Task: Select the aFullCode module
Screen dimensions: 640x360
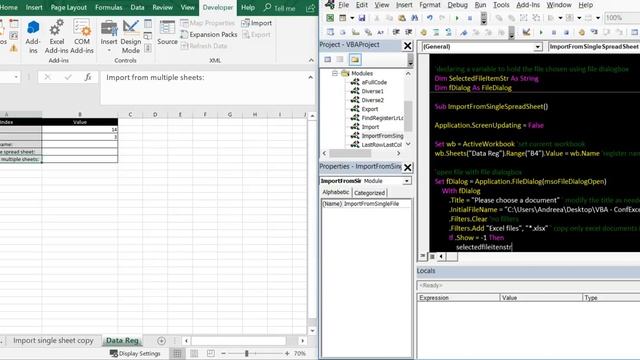Action: [x=374, y=82]
